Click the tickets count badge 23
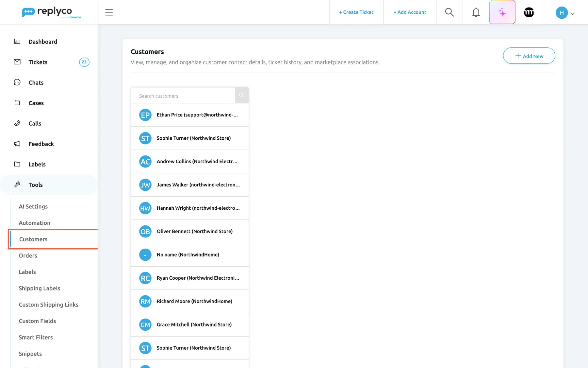The height and width of the screenshot is (368, 588). click(x=84, y=62)
